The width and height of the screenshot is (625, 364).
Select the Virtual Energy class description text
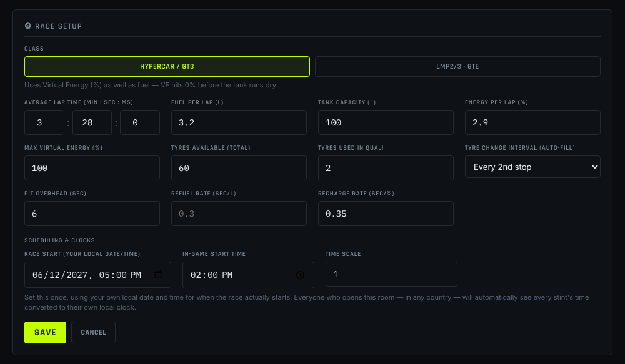point(151,86)
